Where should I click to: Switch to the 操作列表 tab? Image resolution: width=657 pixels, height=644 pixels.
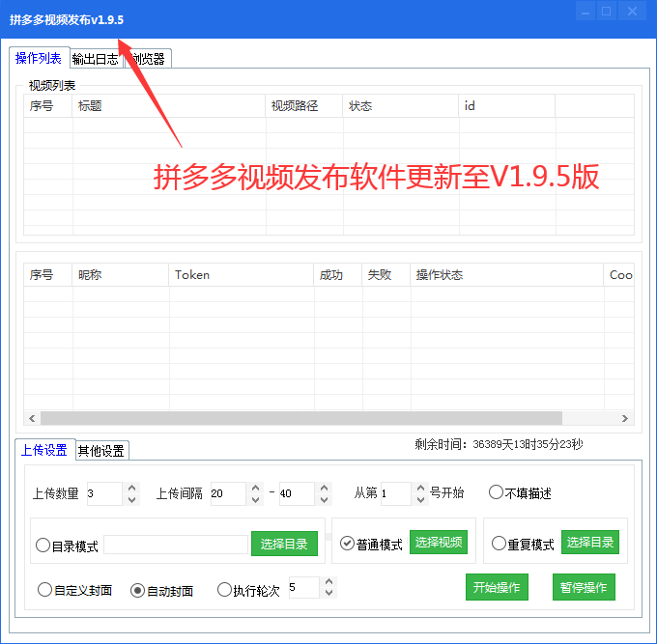click(39, 58)
